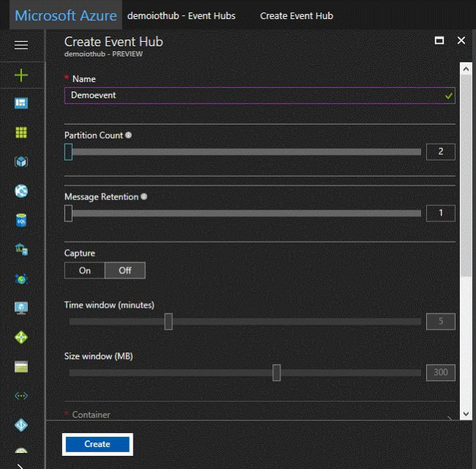This screenshot has width=476, height=469.
Task: Open the hamburger menu in the sidebar
Action: coord(21,45)
